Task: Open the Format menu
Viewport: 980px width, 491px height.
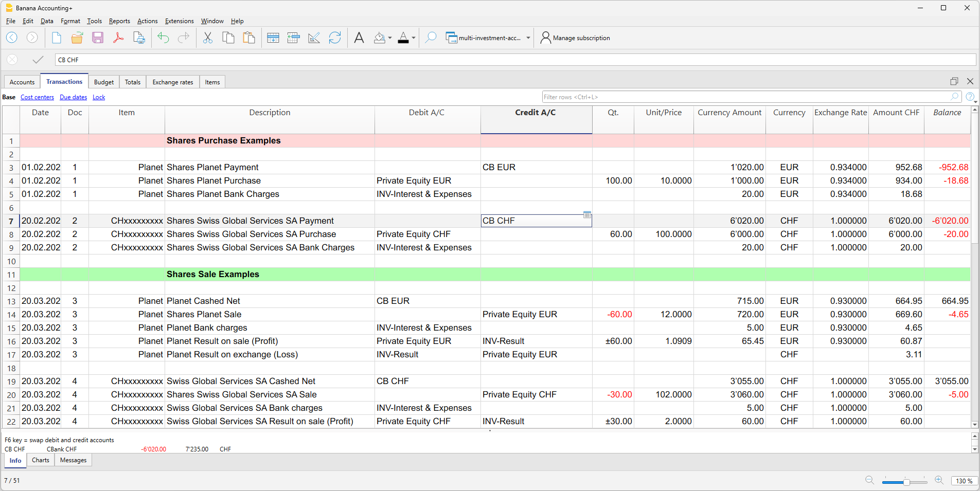Action: [70, 21]
